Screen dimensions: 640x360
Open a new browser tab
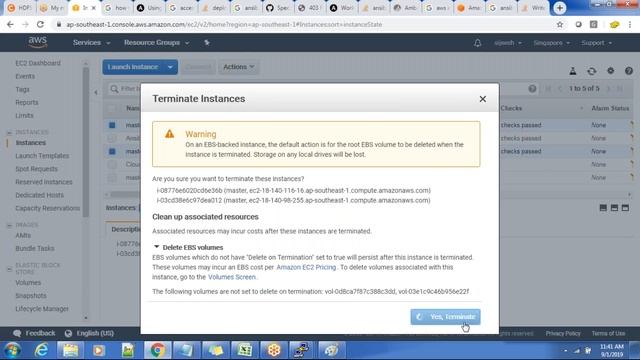560,8
